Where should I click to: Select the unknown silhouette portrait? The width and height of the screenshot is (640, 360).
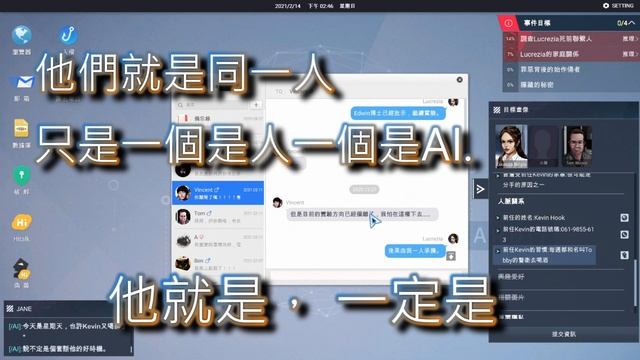click(x=543, y=147)
